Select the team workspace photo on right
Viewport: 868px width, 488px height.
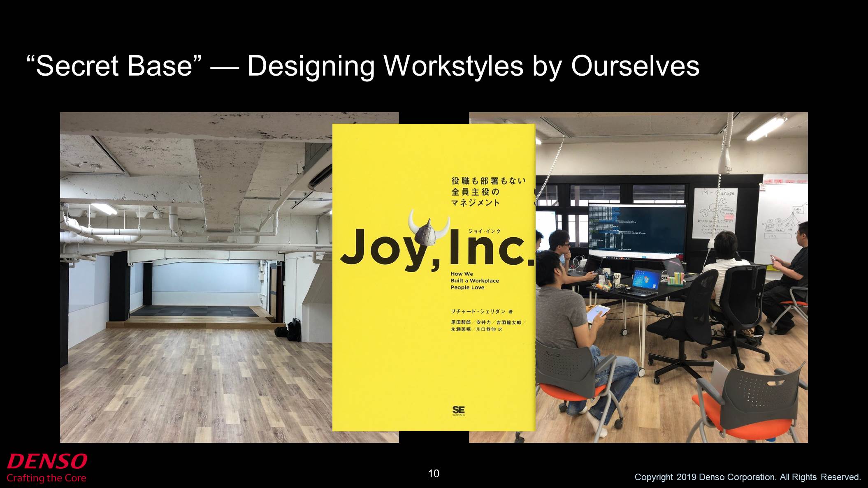(x=671, y=278)
